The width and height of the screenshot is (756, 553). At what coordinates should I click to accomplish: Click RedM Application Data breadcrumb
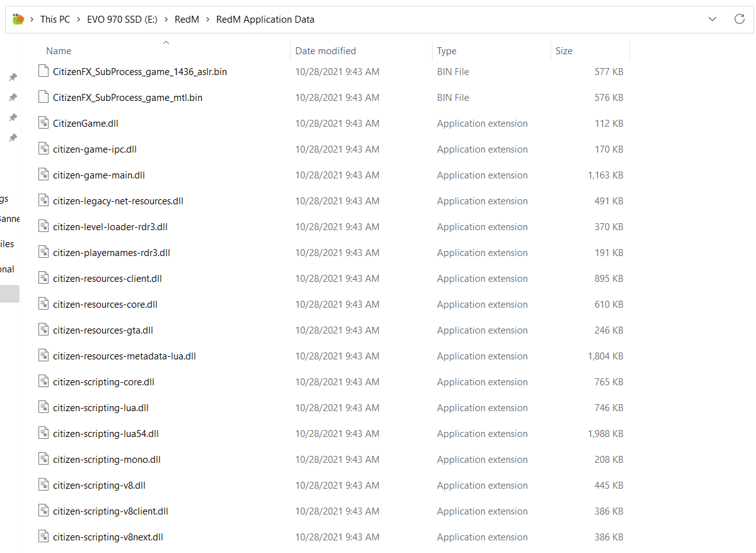(265, 20)
